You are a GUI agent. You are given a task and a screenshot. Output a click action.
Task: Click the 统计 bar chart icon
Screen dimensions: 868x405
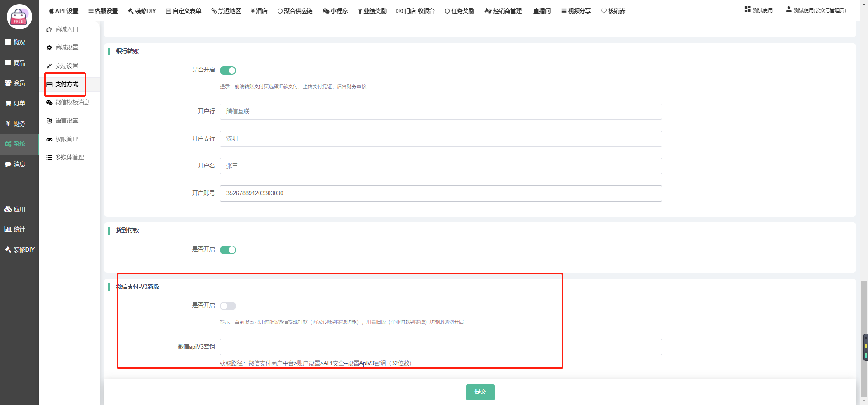click(8, 230)
